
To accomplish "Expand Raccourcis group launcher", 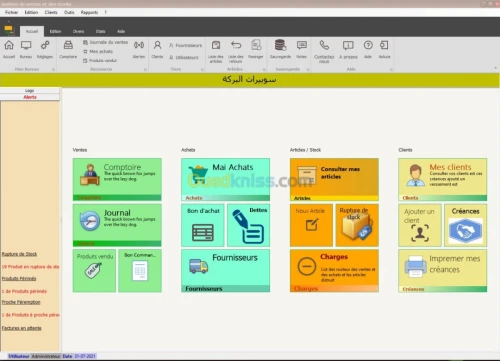I will pyautogui.click(x=145, y=69).
